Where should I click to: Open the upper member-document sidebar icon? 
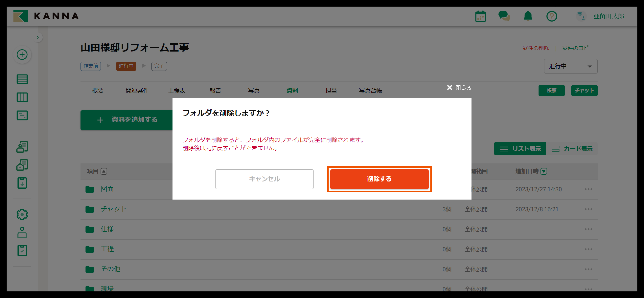(22, 147)
